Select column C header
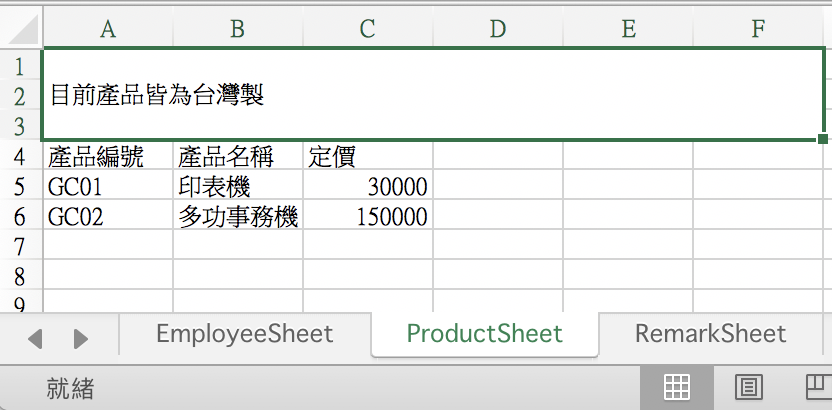The image size is (832, 410). point(367,29)
